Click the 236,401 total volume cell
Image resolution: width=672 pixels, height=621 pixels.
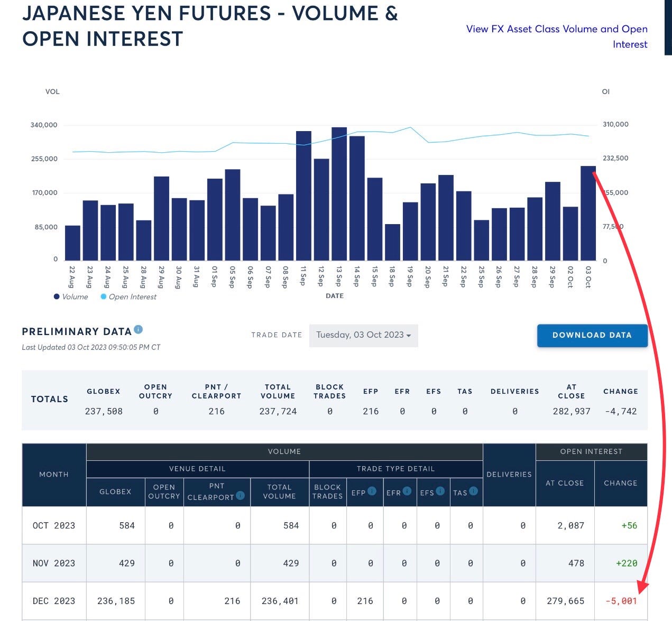click(280, 601)
